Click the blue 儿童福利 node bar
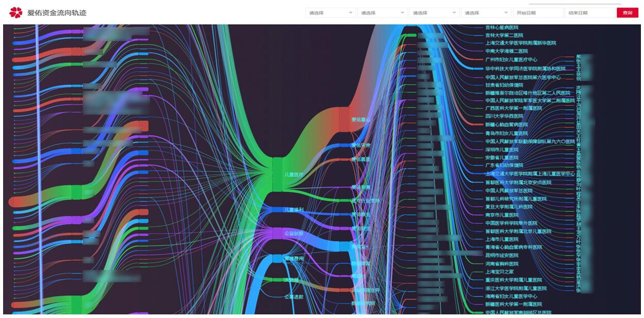Viewport: 644px width, 318px height. [277, 210]
